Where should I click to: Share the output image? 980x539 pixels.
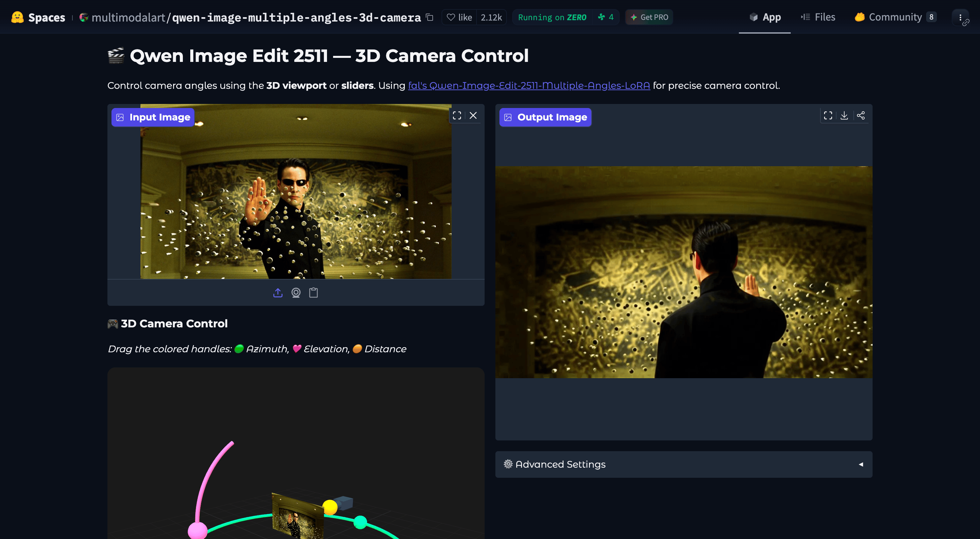click(860, 115)
